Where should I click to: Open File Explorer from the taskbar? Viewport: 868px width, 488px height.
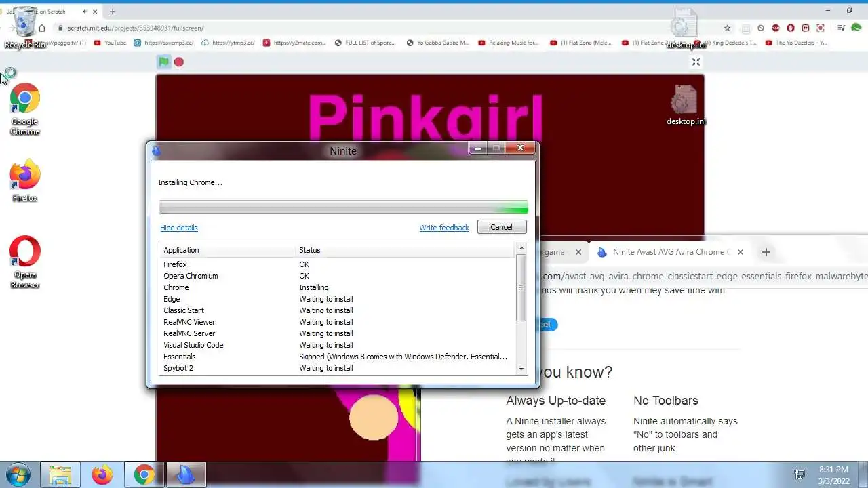tap(60, 474)
